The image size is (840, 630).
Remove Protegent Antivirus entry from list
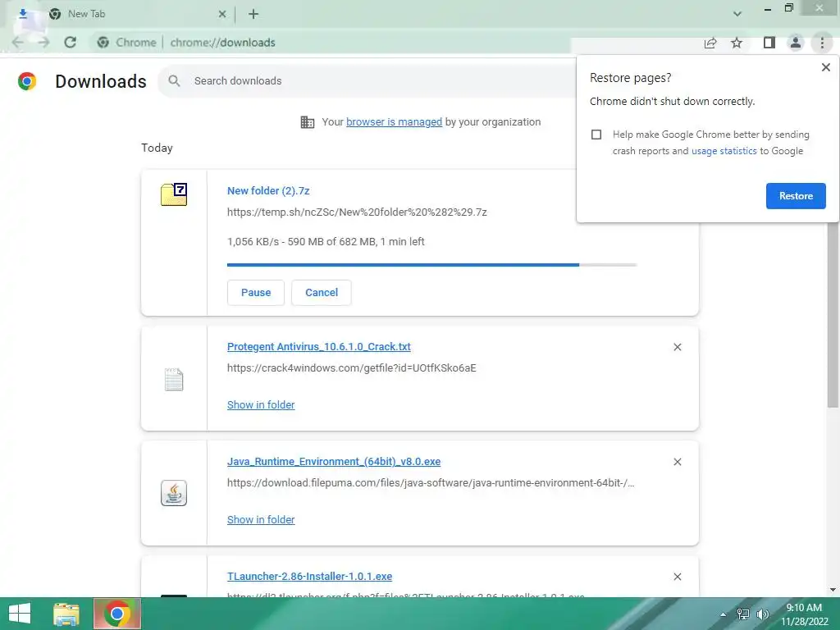tap(677, 347)
